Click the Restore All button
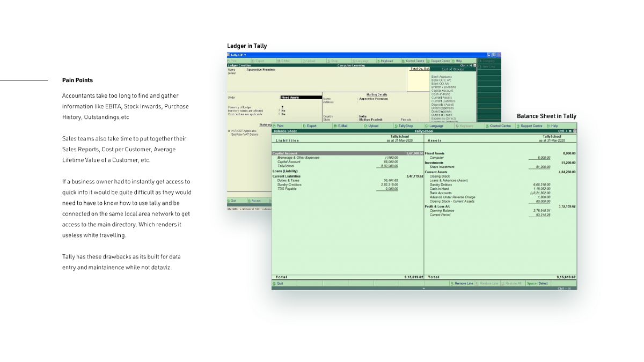This screenshot has width=644, height=362. click(x=513, y=283)
